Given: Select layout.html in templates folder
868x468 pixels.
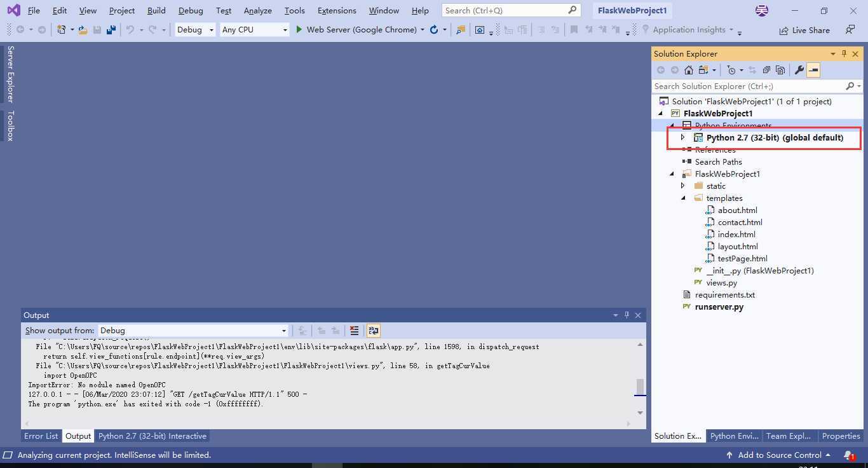Looking at the screenshot, I should [738, 246].
